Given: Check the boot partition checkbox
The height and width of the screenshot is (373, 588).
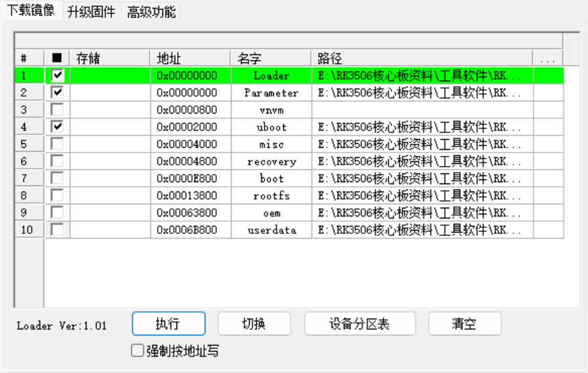Looking at the screenshot, I should (58, 178).
